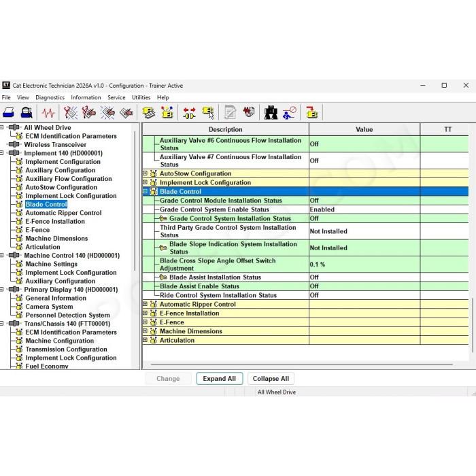Click the ECM icon with mouse pointer
The height and width of the screenshot is (476, 476).
coord(208,113)
